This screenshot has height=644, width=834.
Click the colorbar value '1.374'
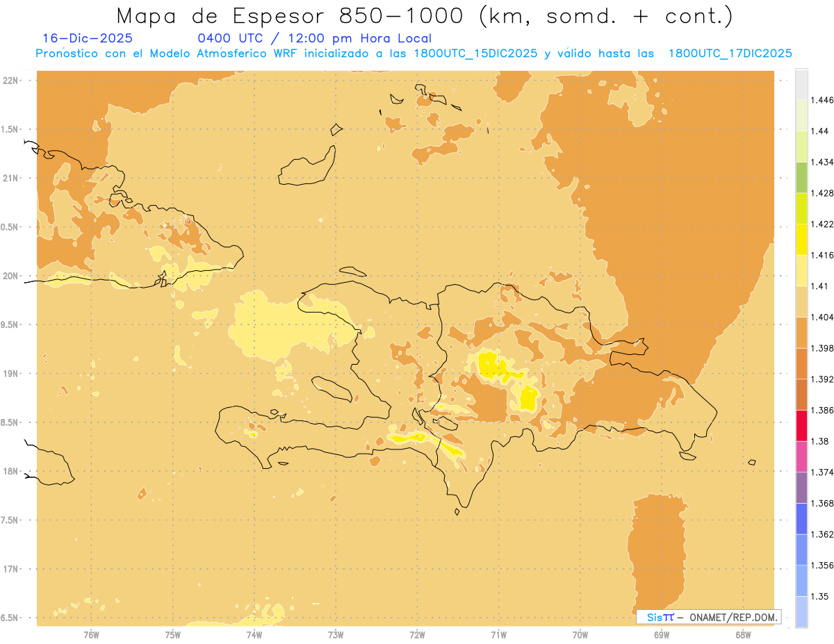pyautogui.click(x=822, y=472)
